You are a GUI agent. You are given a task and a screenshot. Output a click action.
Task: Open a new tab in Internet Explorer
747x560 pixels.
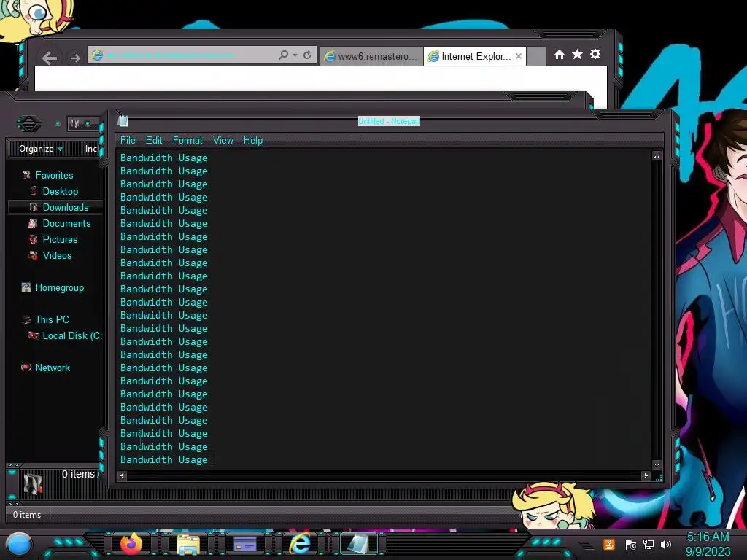point(536,56)
